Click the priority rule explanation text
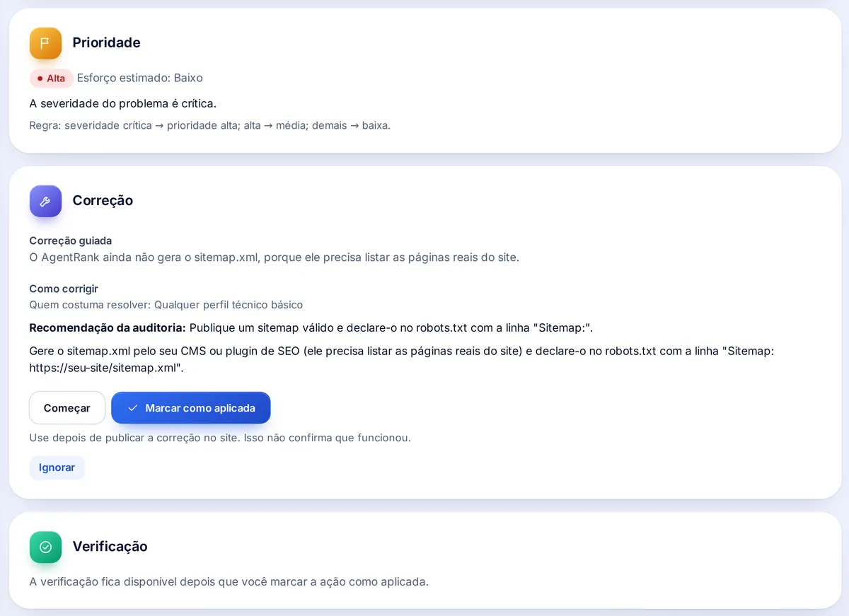Viewport: 849px width, 616px height. point(209,125)
